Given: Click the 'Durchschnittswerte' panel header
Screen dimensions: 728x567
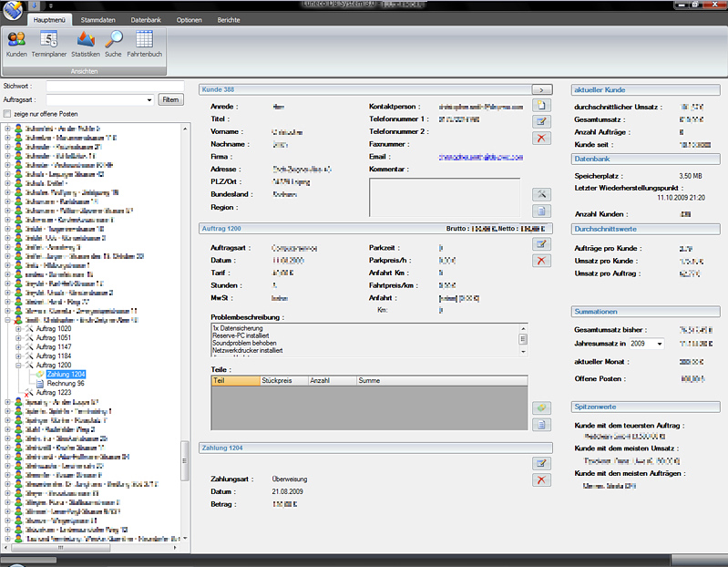Looking at the screenshot, I should [x=645, y=229].
